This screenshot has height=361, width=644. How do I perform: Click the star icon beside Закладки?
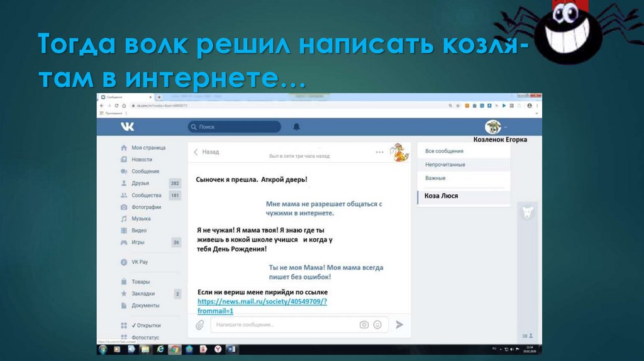coord(124,294)
